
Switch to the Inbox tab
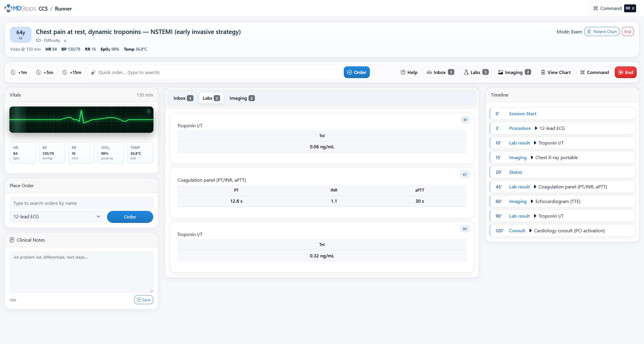[x=183, y=98]
